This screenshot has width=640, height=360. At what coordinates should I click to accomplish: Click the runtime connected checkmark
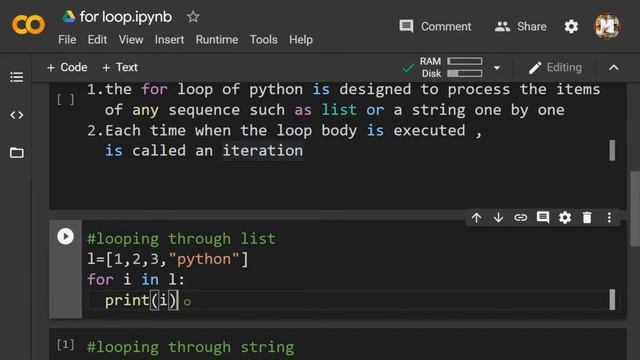point(408,68)
